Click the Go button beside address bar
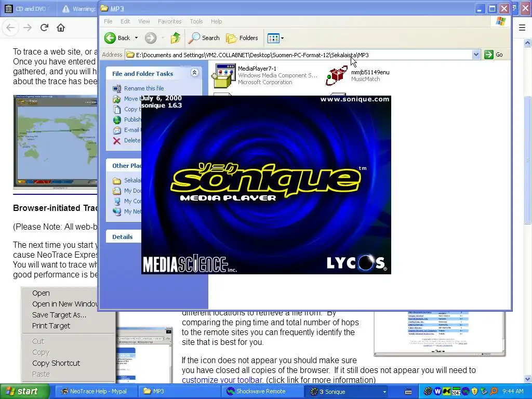532x399 pixels. pyautogui.click(x=494, y=55)
